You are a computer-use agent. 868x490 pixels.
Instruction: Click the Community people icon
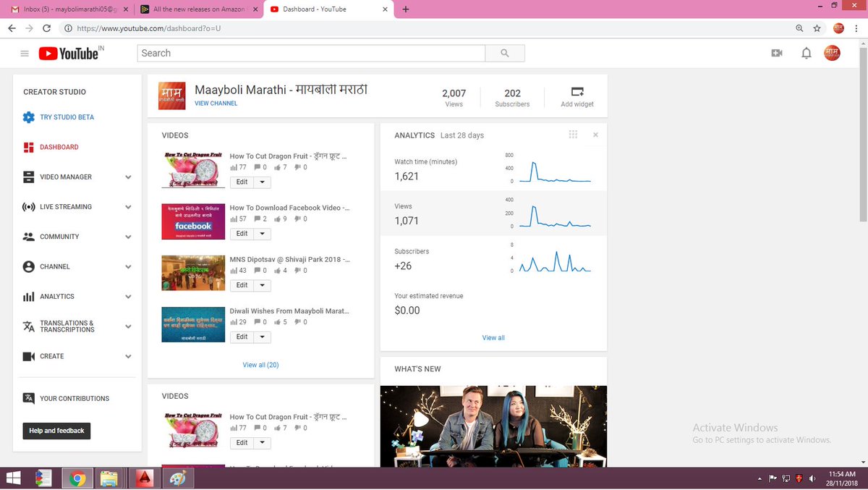pyautogui.click(x=28, y=237)
